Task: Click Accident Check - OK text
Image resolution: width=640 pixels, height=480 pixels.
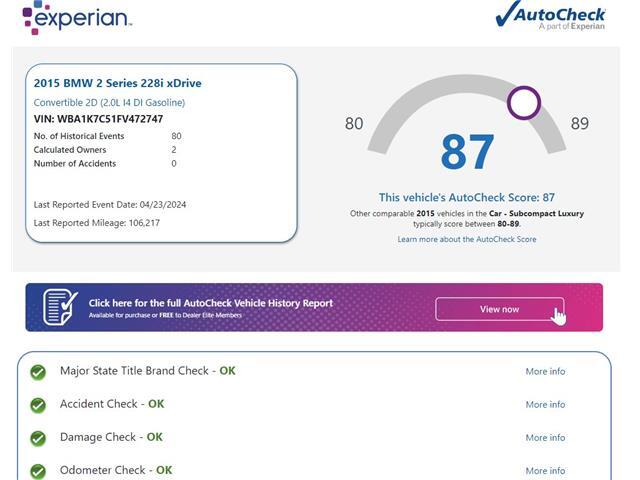Action: 112,404
